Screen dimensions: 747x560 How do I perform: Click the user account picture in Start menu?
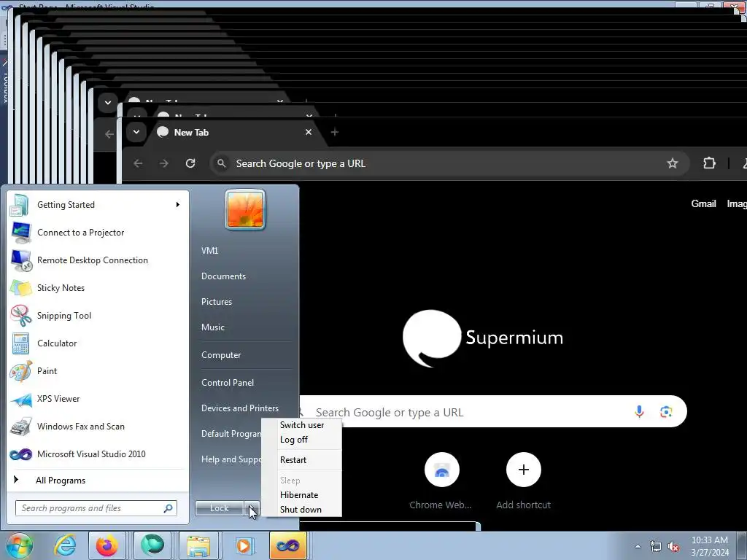245,209
